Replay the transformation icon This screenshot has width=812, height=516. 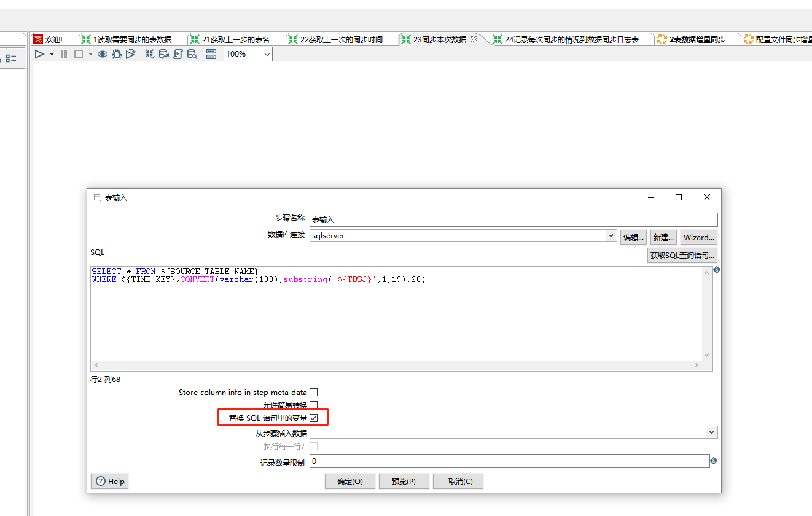(130, 54)
